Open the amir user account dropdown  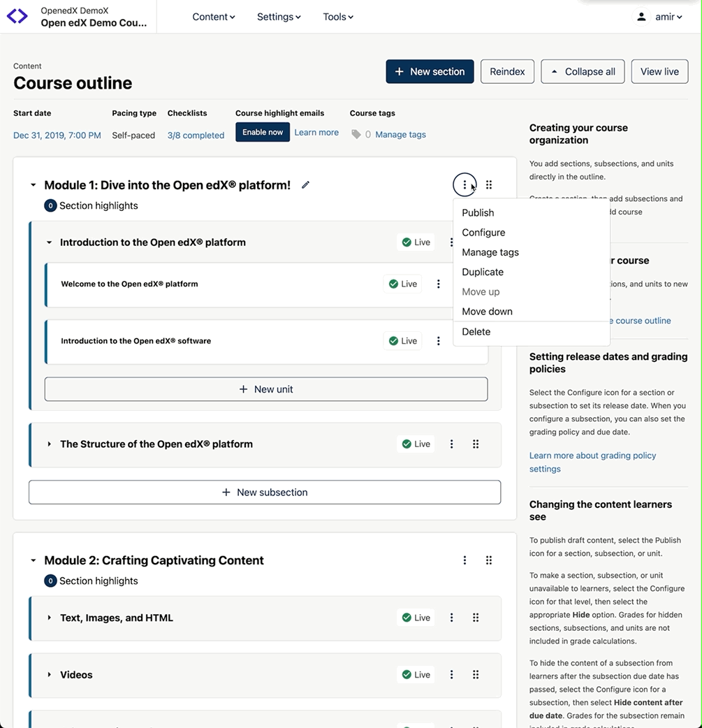659,17
